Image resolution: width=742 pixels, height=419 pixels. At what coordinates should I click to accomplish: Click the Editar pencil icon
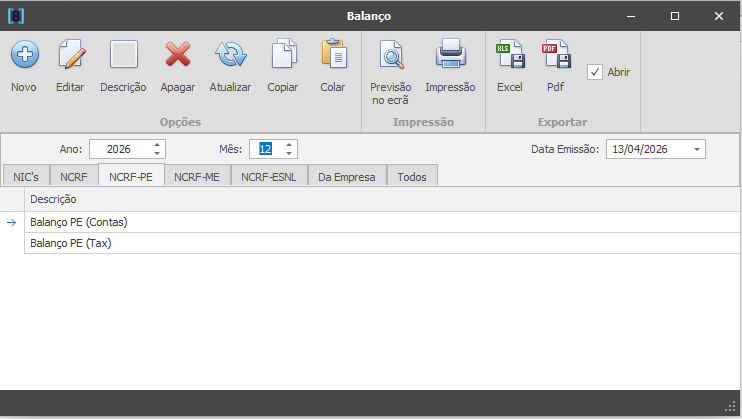(x=70, y=55)
